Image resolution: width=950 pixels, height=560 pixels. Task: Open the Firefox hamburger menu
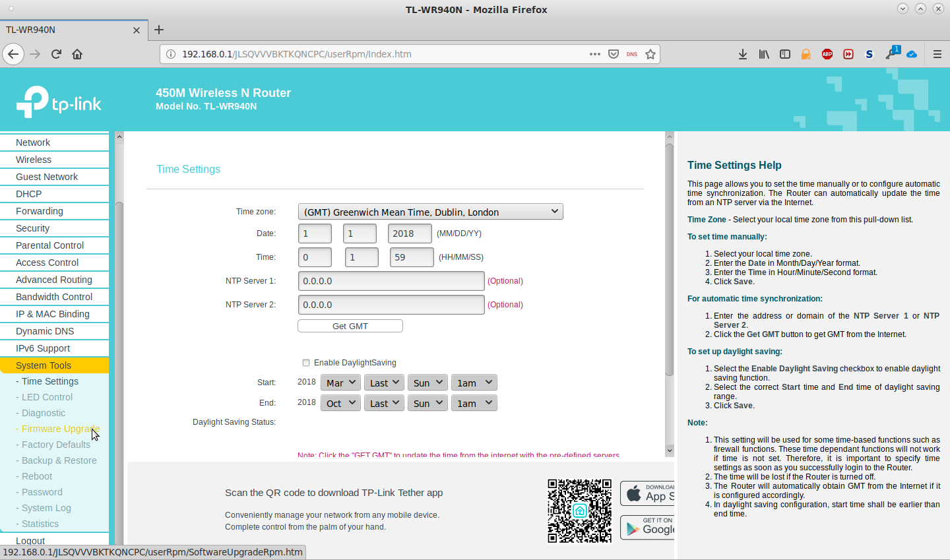click(x=937, y=54)
